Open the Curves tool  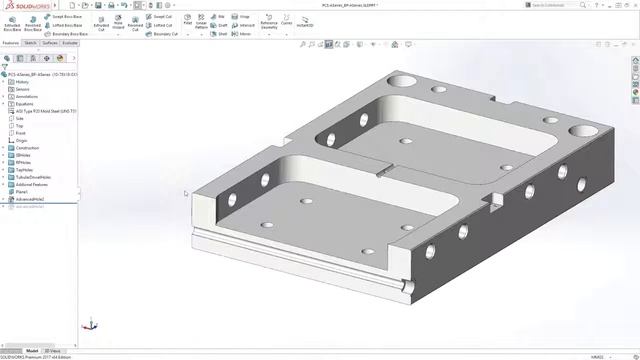tap(287, 20)
